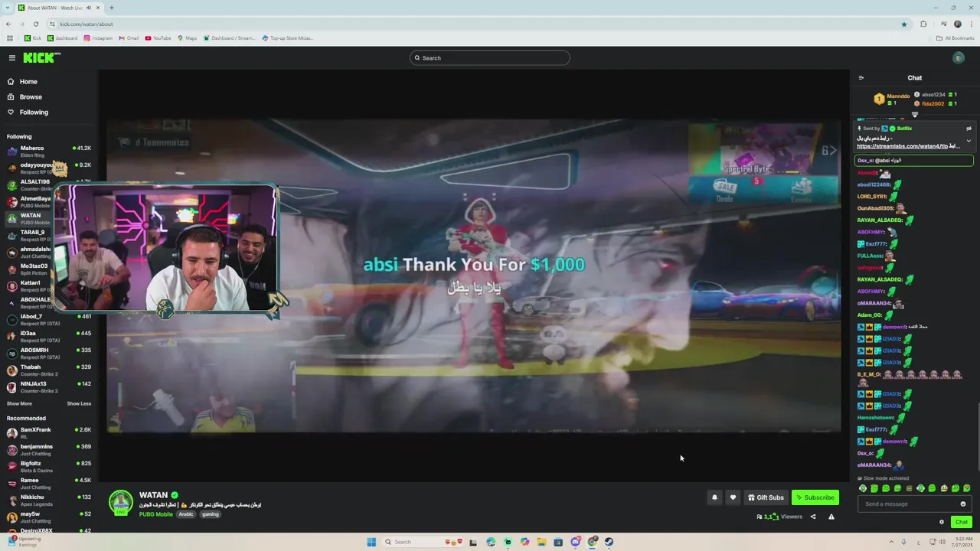Go to Home in sidebar
The height and width of the screenshot is (551, 980).
pos(28,82)
